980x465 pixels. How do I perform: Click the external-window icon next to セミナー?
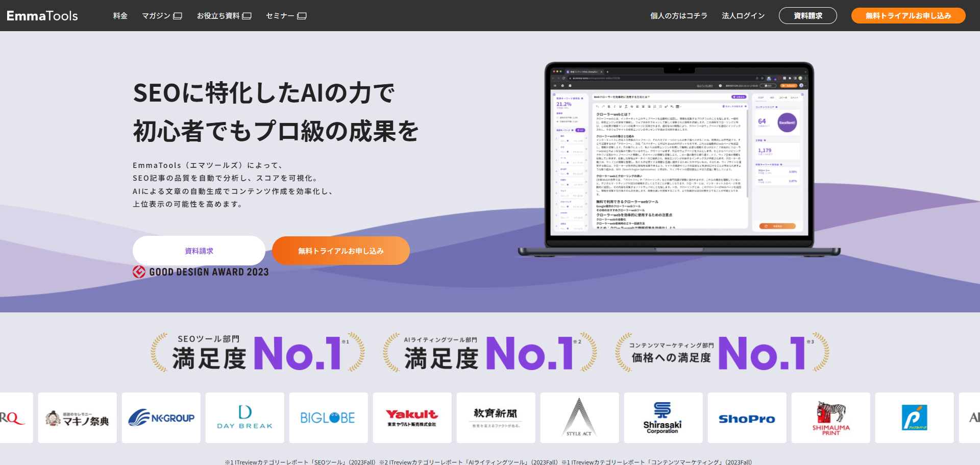(302, 16)
